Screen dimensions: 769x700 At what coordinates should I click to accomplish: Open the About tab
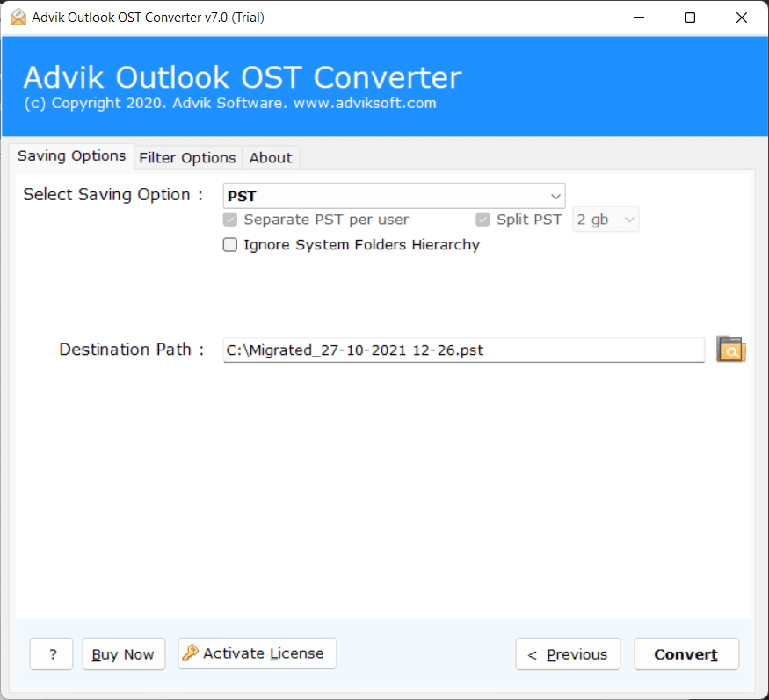[271, 158]
